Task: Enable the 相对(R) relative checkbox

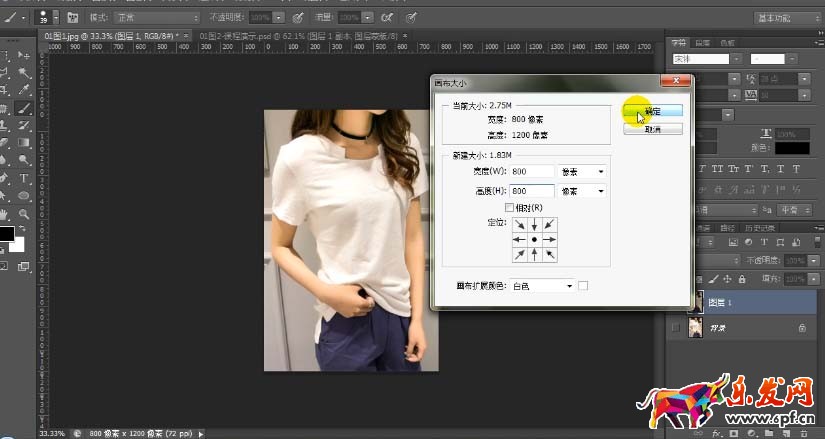Action: pyautogui.click(x=509, y=207)
